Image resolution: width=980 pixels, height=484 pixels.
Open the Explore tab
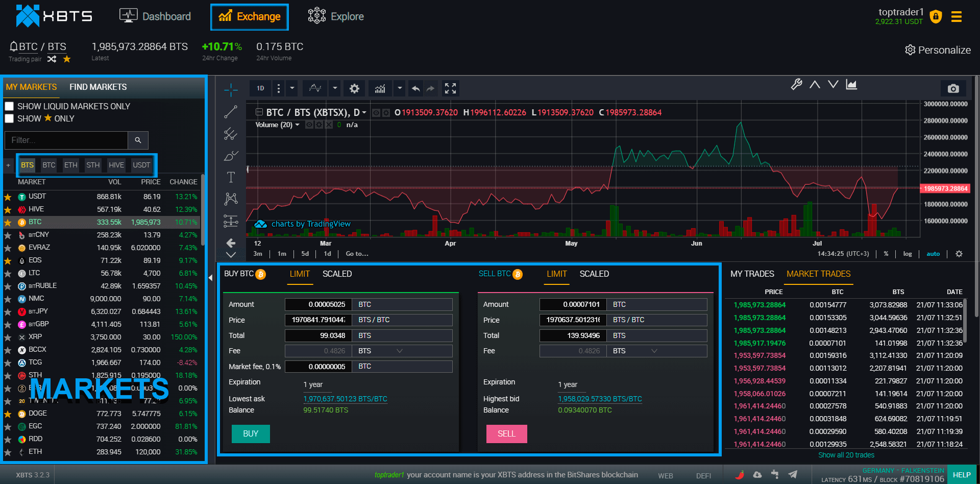pyautogui.click(x=336, y=16)
